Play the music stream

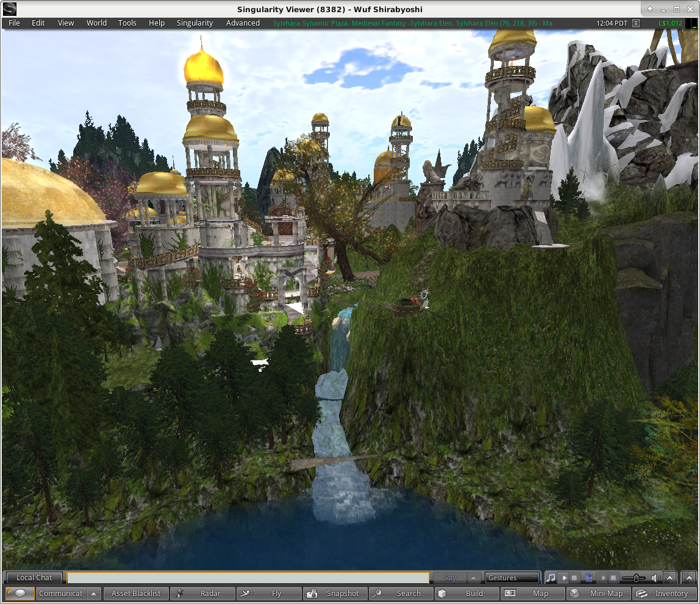tap(564, 578)
